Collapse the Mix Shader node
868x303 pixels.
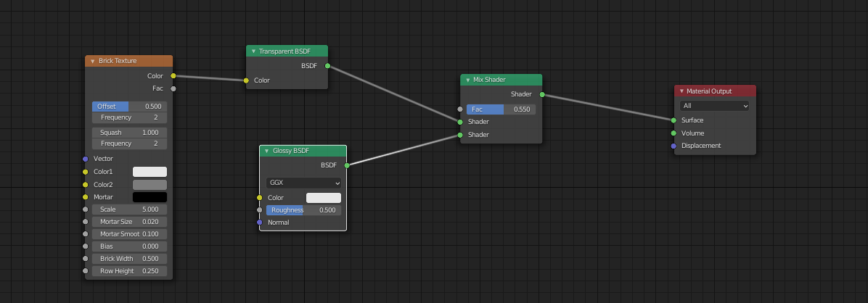tap(467, 80)
